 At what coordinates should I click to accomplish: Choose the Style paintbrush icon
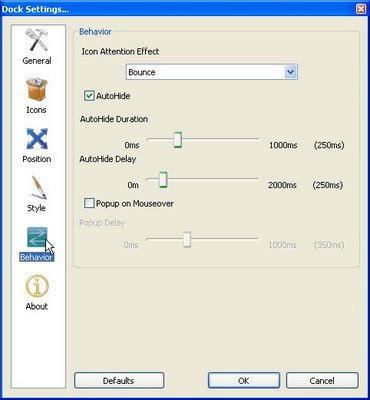coord(37,188)
